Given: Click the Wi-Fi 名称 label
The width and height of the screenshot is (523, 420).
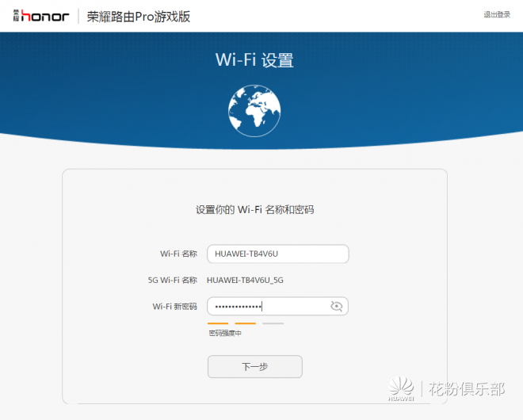Looking at the screenshot, I should [178, 254].
